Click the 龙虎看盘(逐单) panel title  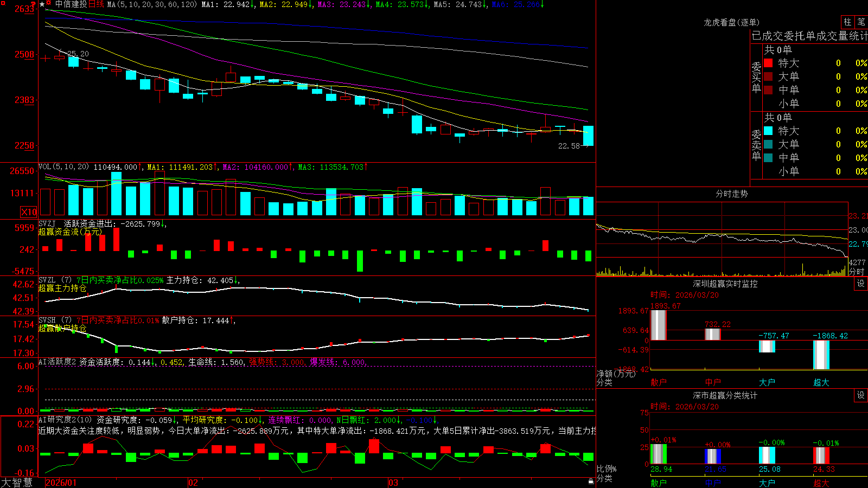[731, 22]
